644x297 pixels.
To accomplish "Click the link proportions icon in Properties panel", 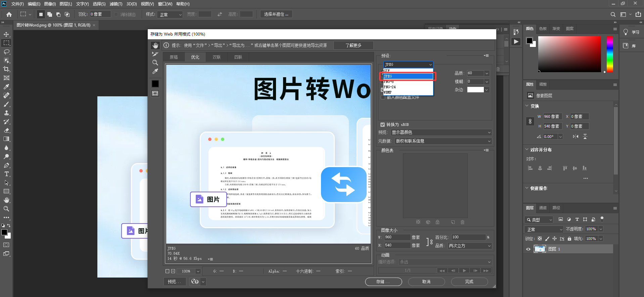I will click(530, 121).
